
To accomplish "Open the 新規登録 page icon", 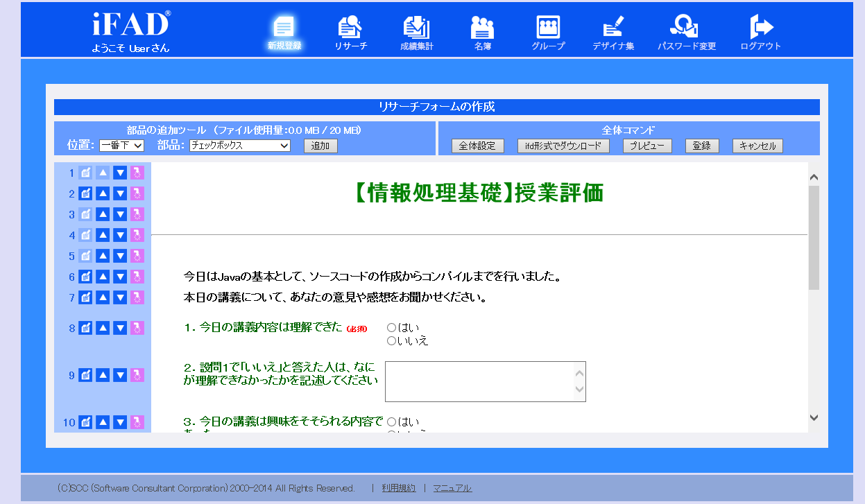I will 284,33.
